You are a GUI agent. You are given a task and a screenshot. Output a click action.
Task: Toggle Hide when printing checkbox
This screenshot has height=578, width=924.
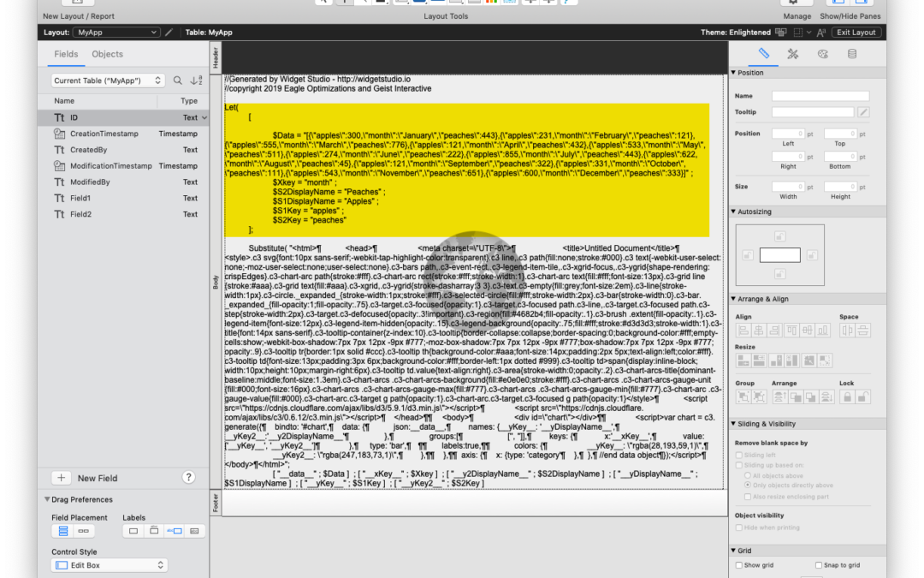[739, 527]
